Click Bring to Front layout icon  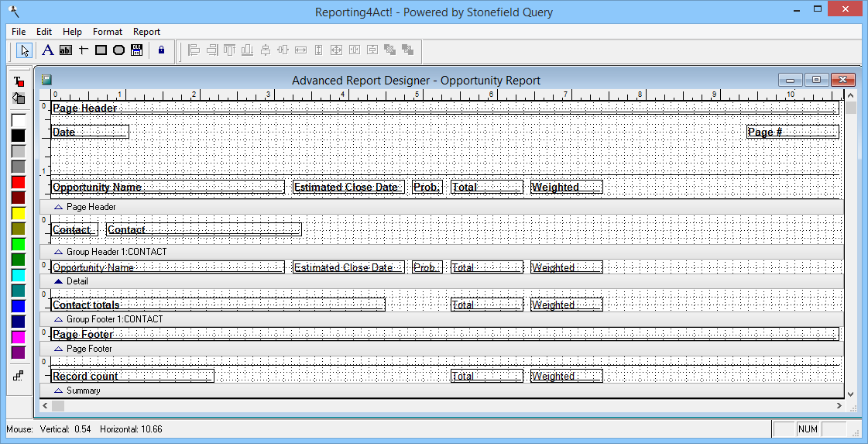[389, 50]
